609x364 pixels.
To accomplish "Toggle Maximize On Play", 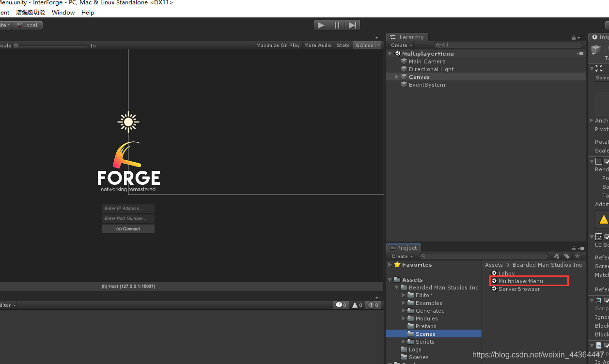I will 278,45.
